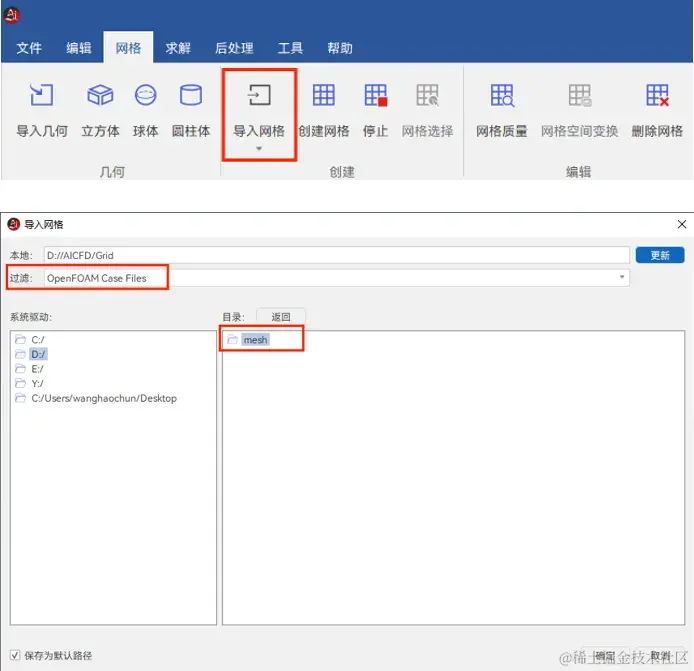Viewport: 694px width, 671px height.
Task: Toggle the 保存为默认路径 checkbox
Action: [x=15, y=655]
